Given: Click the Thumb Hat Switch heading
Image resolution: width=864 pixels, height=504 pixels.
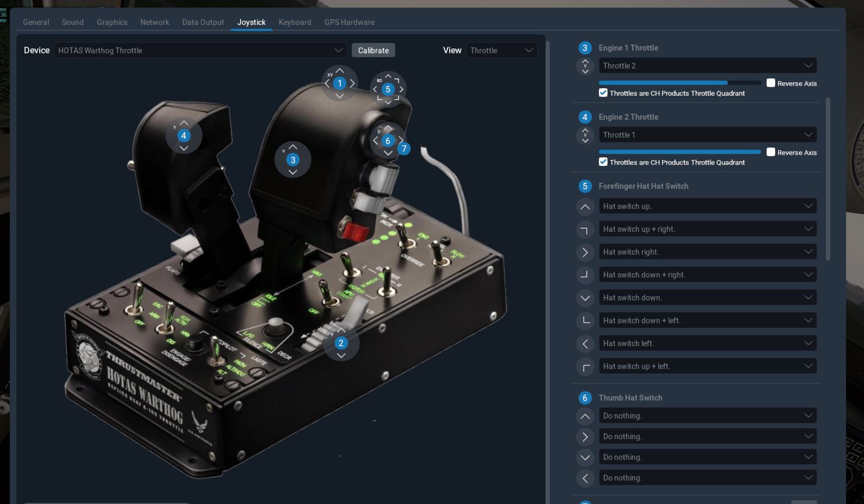Looking at the screenshot, I should point(630,398).
